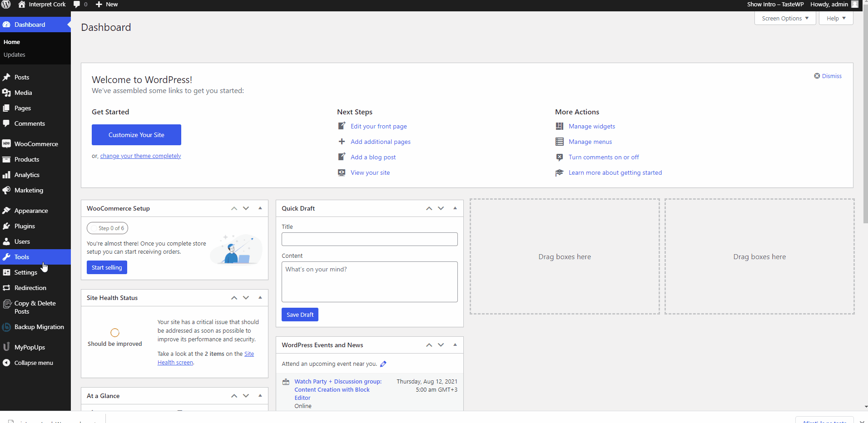Screen dimensions: 868x423
Task: Open the comments bubble icon in admin bar
Action: tap(77, 5)
